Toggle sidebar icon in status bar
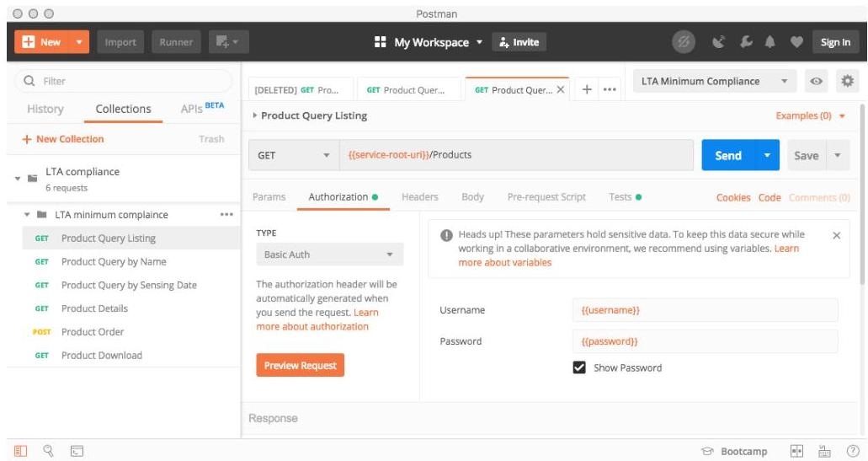 (20, 451)
